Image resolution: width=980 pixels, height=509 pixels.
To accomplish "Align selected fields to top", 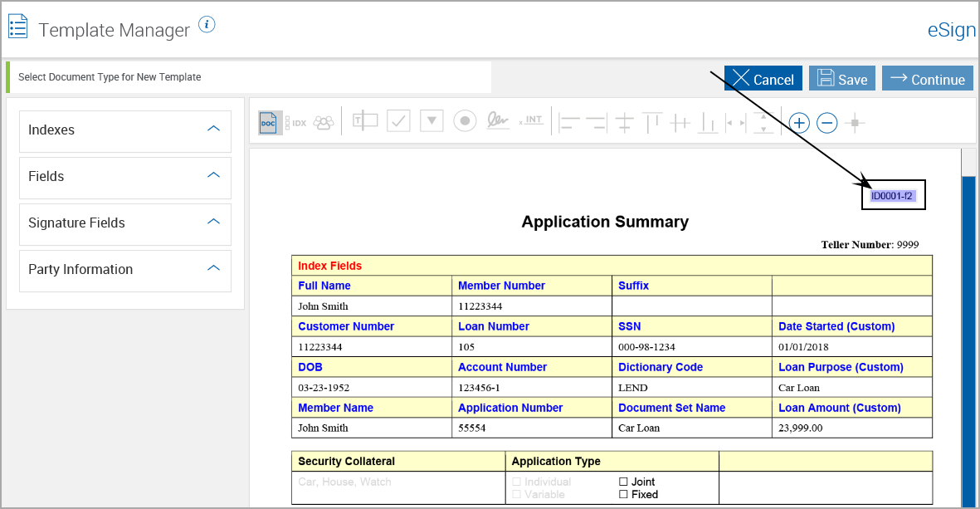I will coord(652,123).
